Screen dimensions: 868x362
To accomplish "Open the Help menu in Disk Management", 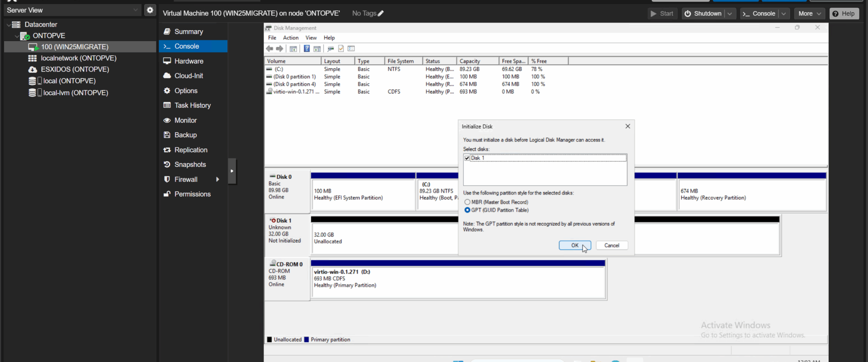I will (329, 38).
